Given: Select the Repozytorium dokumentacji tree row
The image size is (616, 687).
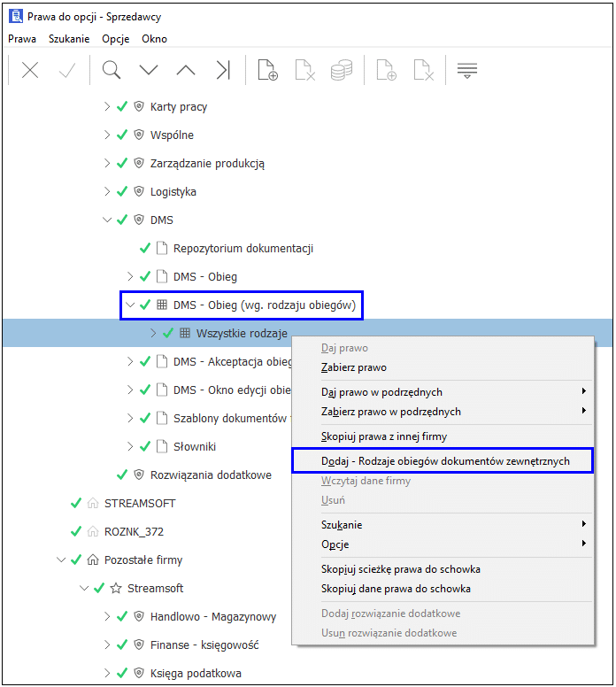Looking at the screenshot, I should 243,249.
